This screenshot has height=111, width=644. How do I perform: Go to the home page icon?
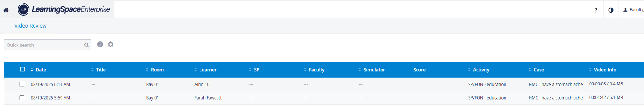(x=6, y=10)
